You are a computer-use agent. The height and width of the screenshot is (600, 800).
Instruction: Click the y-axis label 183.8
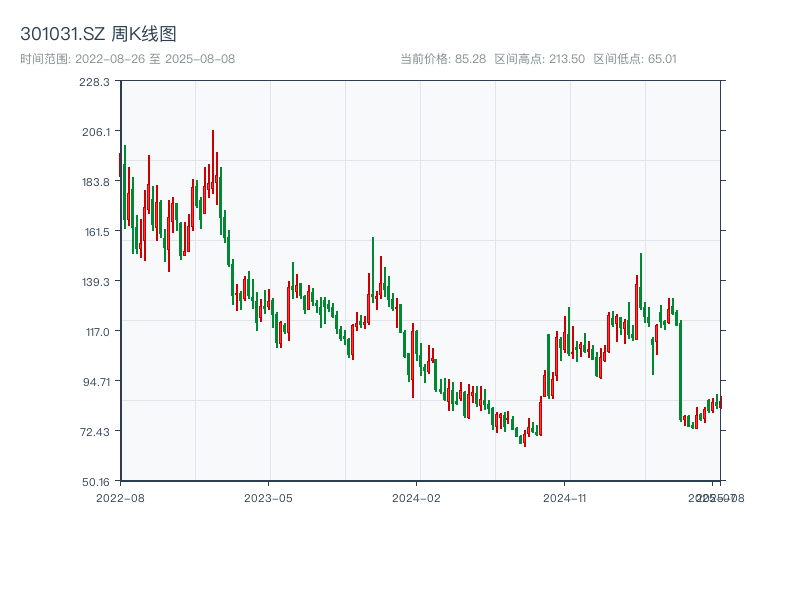click(x=96, y=182)
